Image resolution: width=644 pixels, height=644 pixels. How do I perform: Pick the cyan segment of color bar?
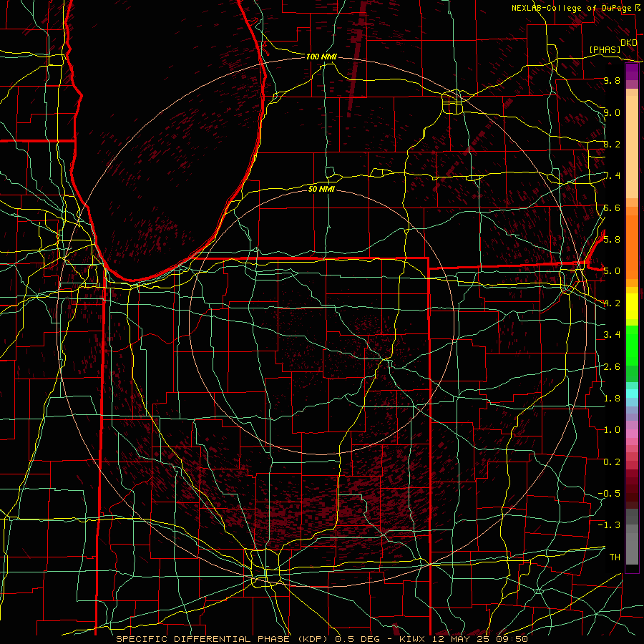click(632, 394)
